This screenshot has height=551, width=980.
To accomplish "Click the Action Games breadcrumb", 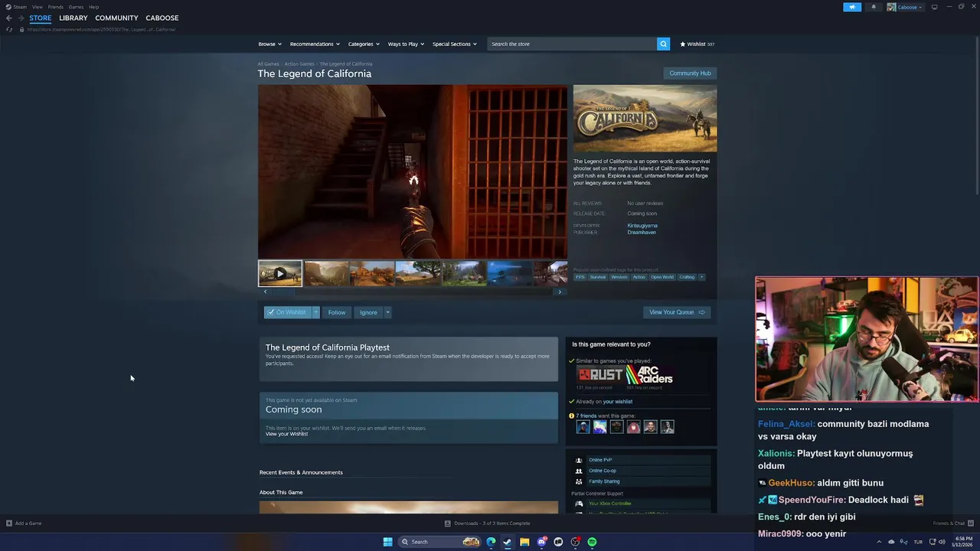I will point(299,64).
